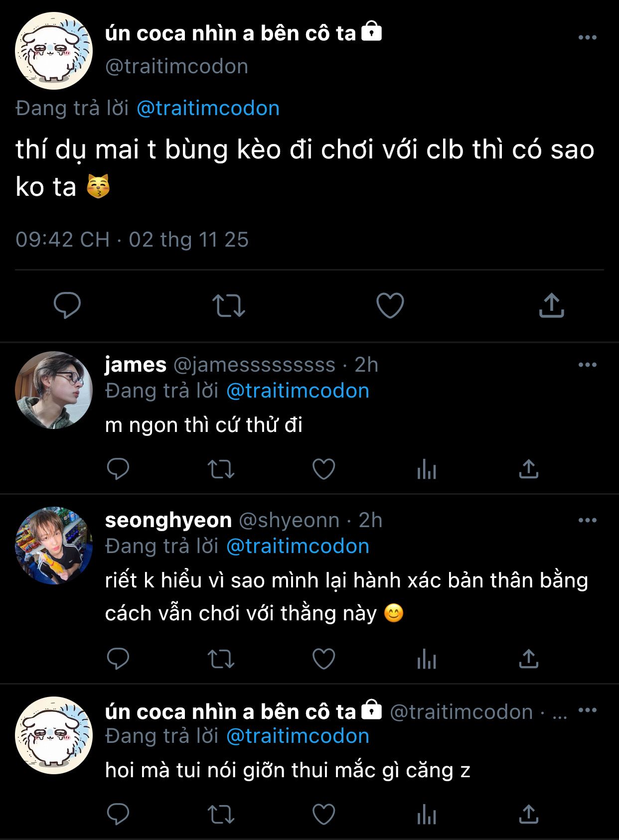Like seonghyeon's reply
This screenshot has width=619, height=840.
tap(323, 659)
